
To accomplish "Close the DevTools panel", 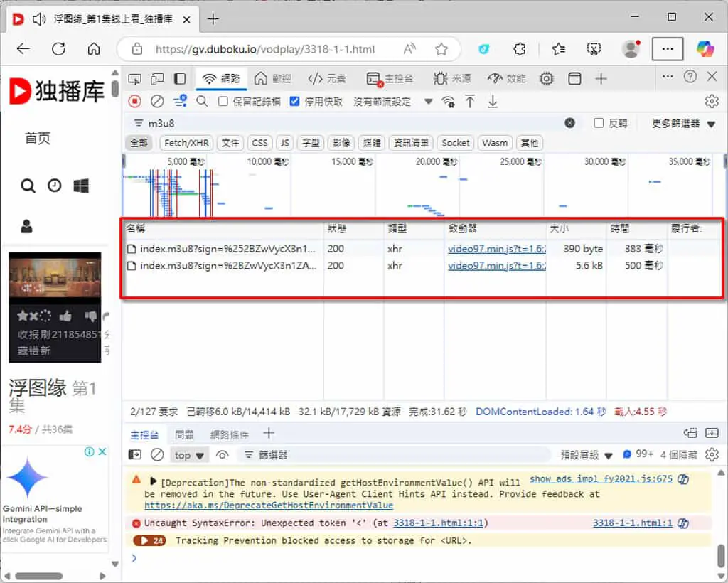I will point(712,77).
